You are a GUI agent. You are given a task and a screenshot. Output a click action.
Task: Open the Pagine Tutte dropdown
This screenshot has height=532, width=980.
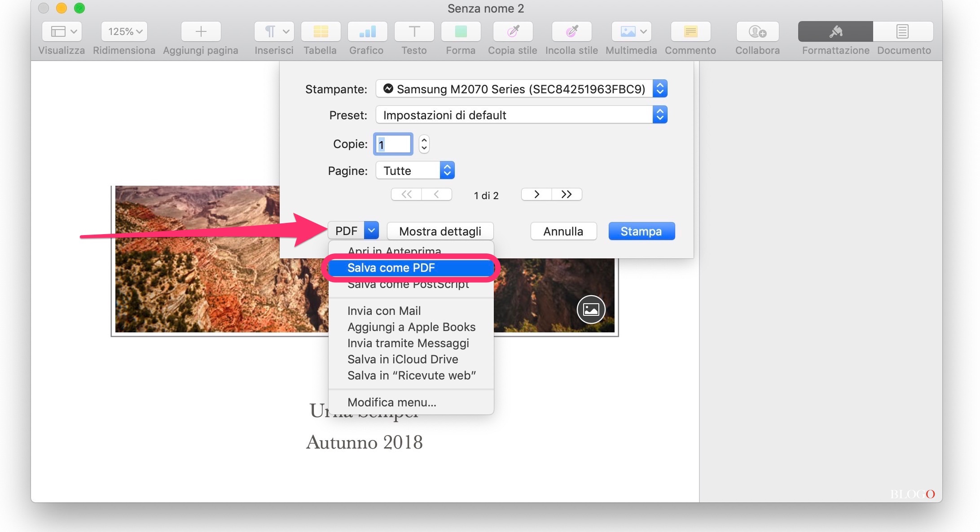pyautogui.click(x=415, y=170)
